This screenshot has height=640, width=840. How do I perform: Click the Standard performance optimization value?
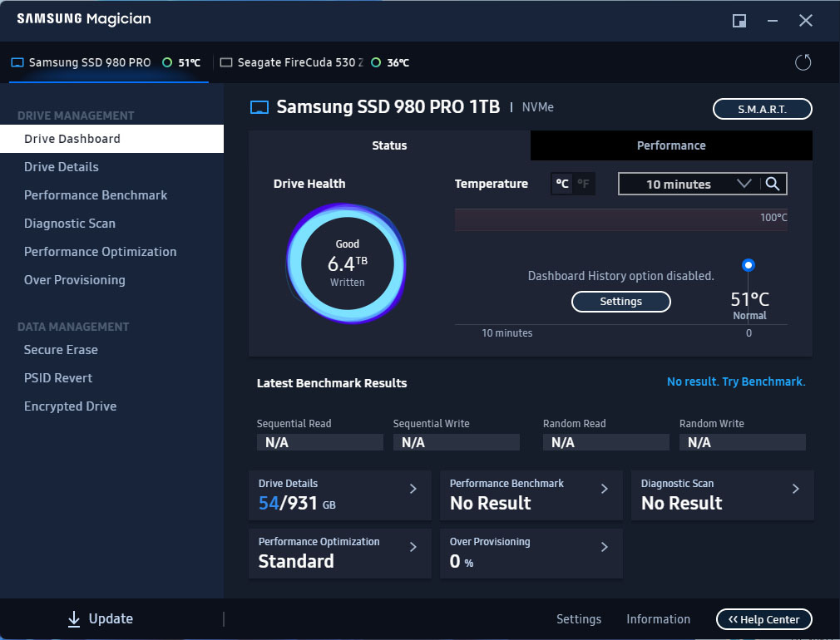(296, 562)
